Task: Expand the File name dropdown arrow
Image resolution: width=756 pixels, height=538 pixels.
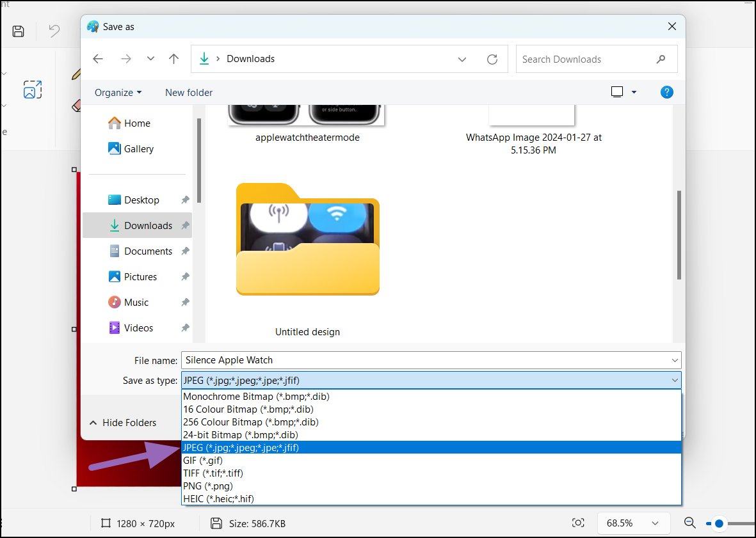Action: [x=675, y=360]
